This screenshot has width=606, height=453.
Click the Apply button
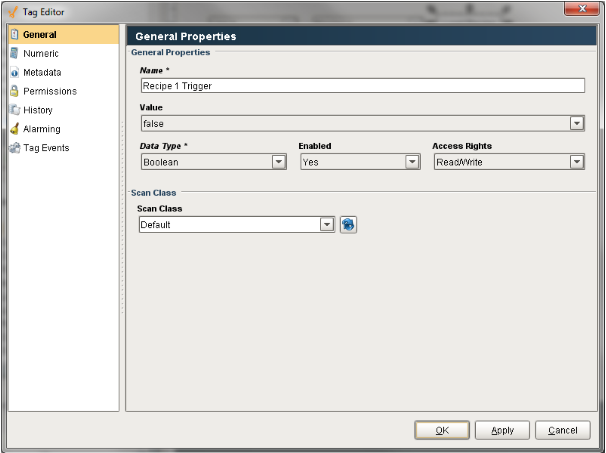click(502, 430)
